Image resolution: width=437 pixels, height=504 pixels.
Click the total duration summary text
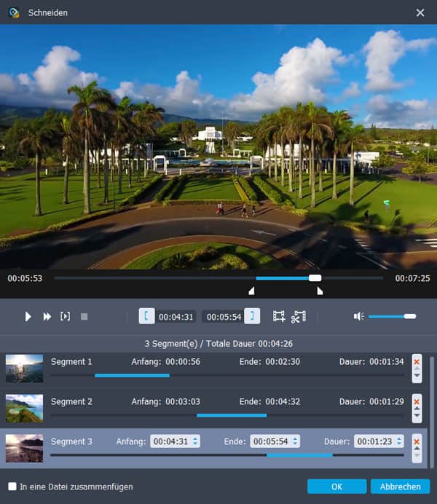(x=219, y=344)
